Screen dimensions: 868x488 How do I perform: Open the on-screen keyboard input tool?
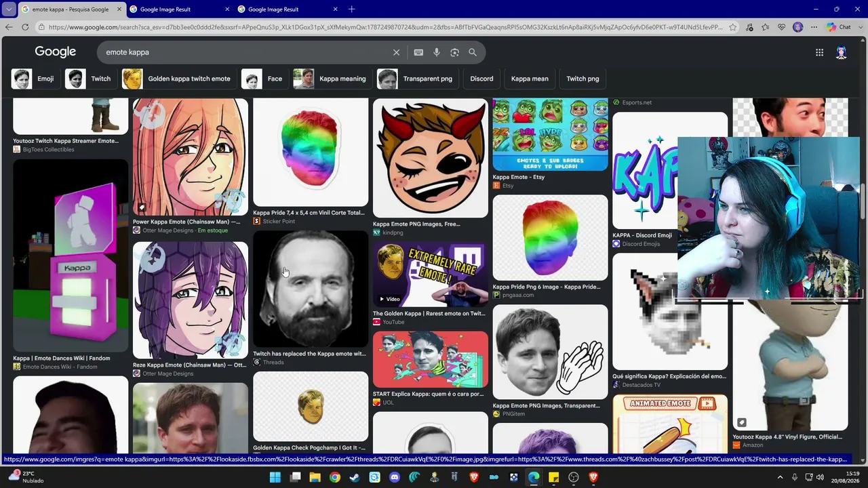click(418, 52)
